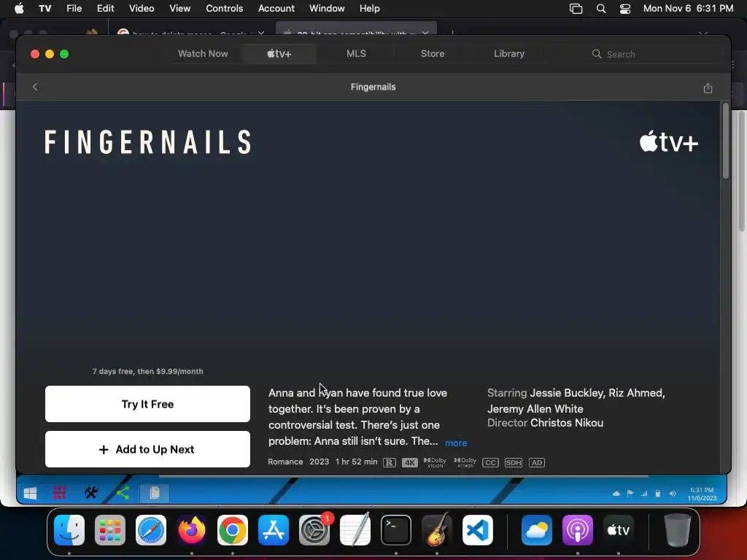Launch Firefox from the Dock
Viewport: 747px width, 560px height.
point(192,530)
